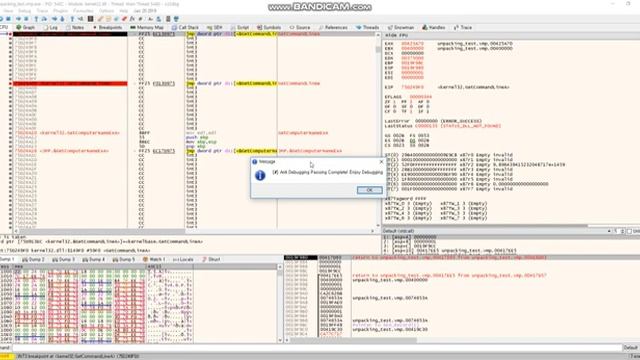Open the Debug menu
This screenshot has width=640, height=360.
(24, 11)
